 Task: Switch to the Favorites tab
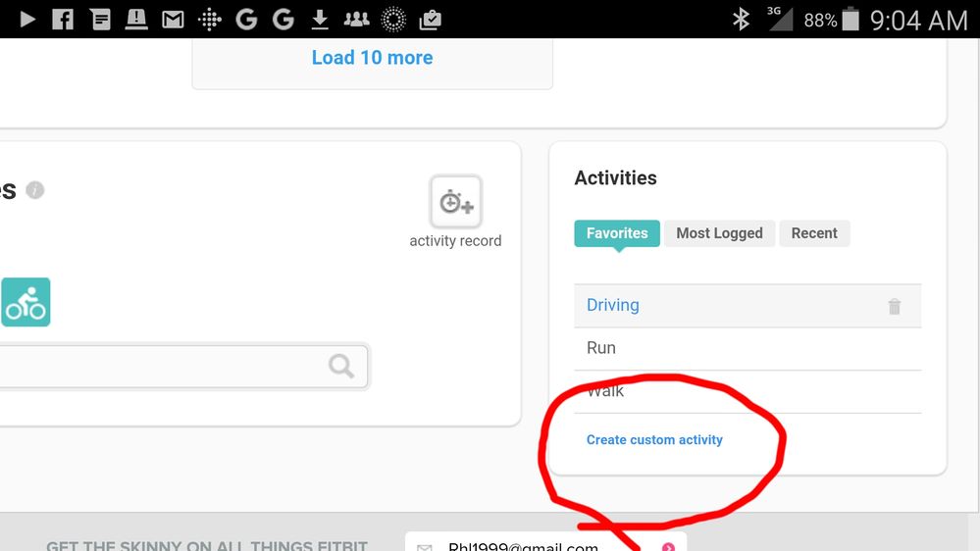[x=617, y=233]
